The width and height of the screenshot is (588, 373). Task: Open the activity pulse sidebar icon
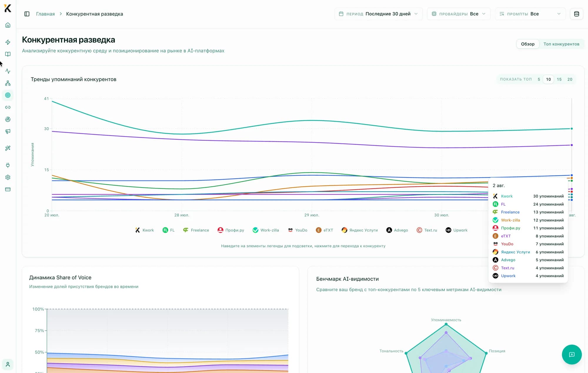[x=8, y=71]
